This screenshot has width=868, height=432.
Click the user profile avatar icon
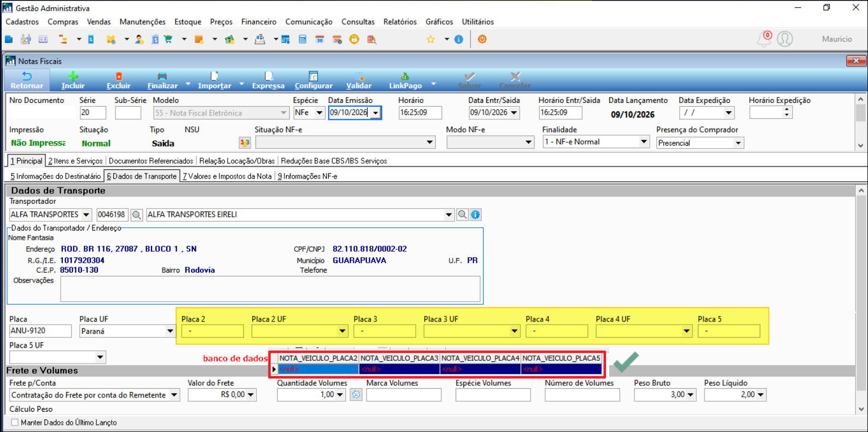tap(785, 39)
